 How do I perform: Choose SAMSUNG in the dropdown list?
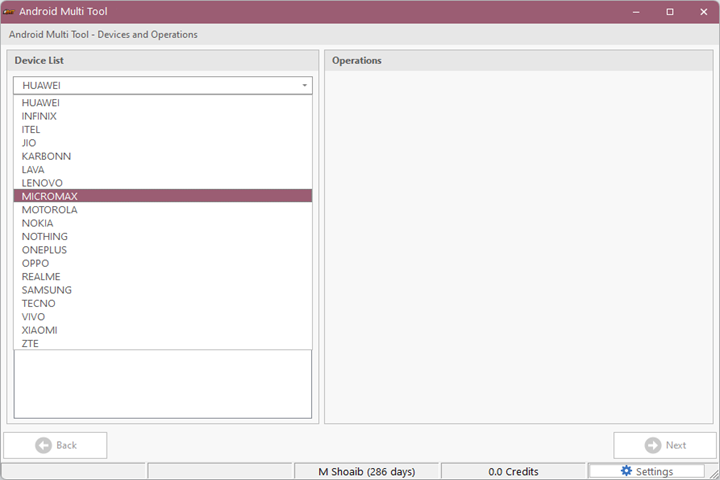pos(47,290)
